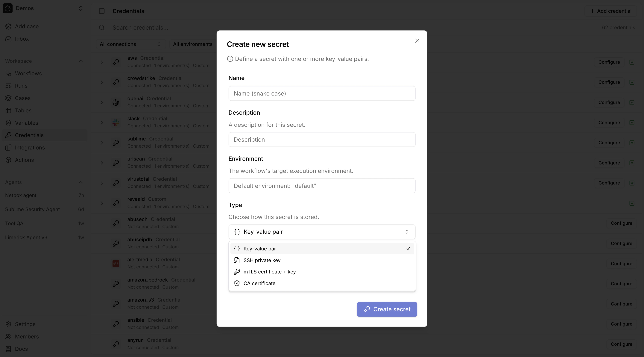Select the SSH private key option

click(262, 260)
